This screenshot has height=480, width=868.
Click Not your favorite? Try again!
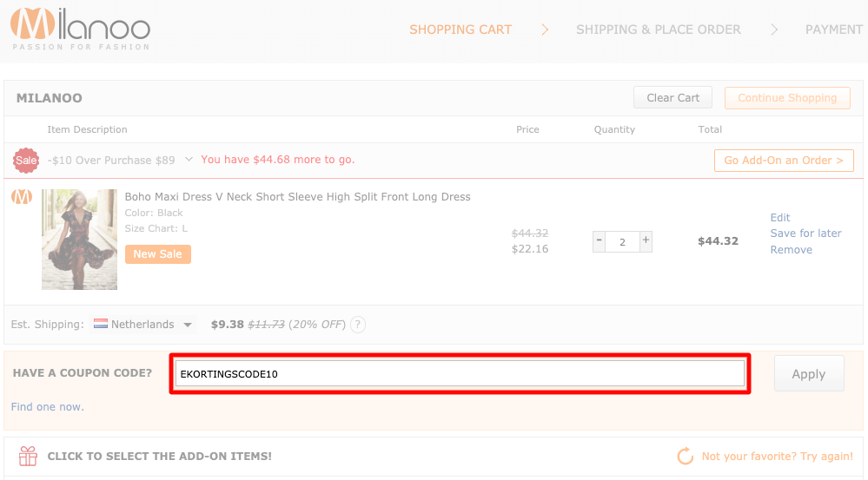point(778,457)
